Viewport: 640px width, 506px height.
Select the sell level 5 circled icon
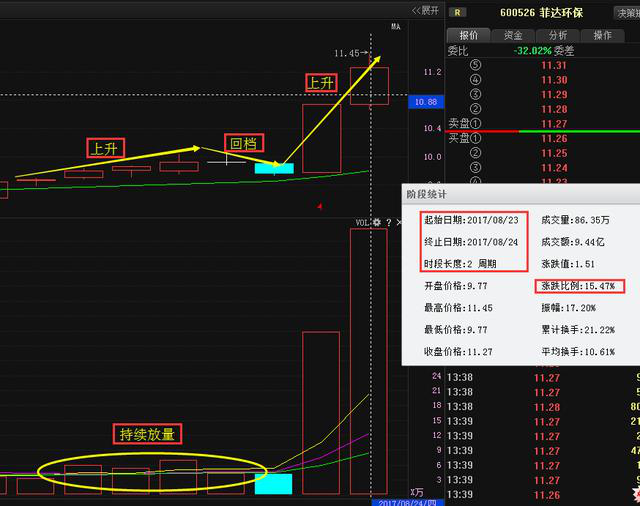(477, 66)
